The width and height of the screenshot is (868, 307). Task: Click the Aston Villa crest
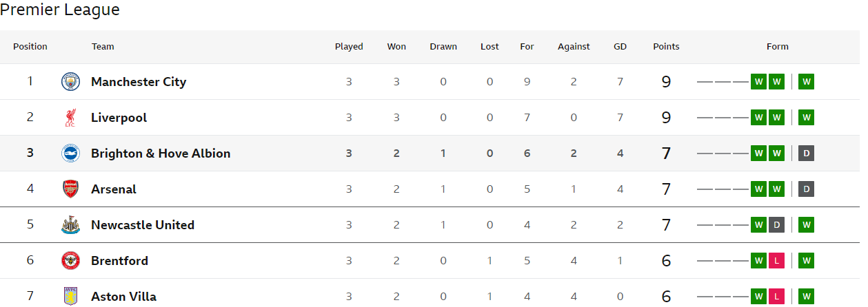pos(70,297)
